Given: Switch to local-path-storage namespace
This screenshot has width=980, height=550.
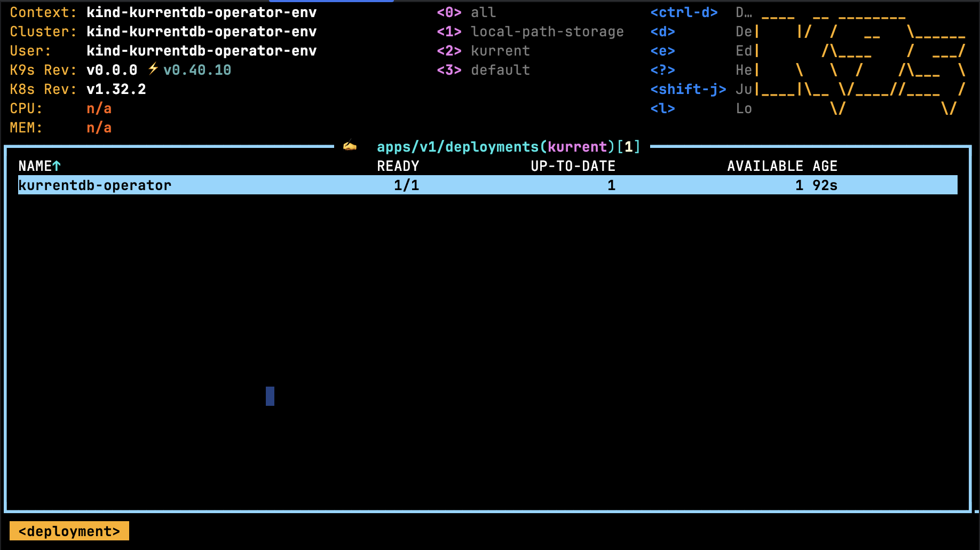Looking at the screenshot, I should tap(547, 32).
